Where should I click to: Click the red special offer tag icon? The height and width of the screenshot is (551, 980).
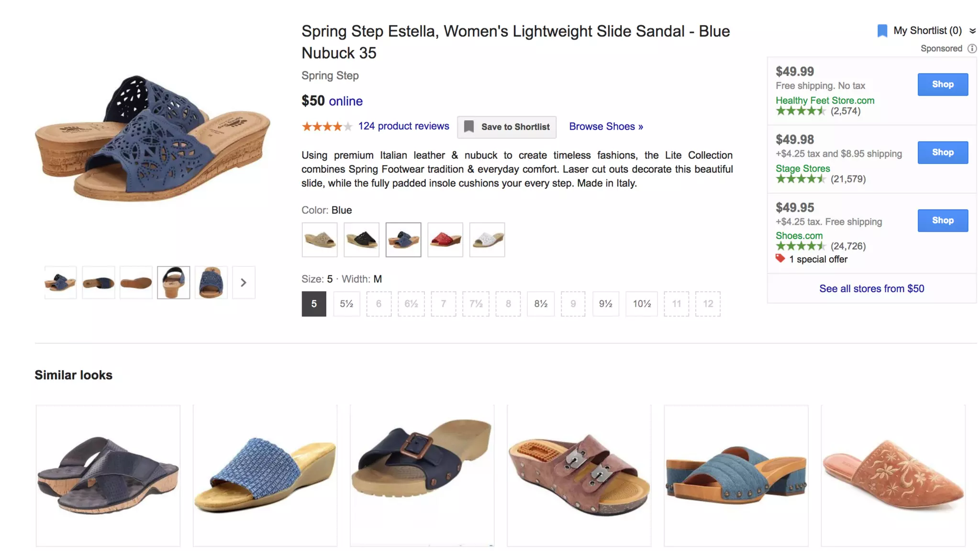click(780, 259)
